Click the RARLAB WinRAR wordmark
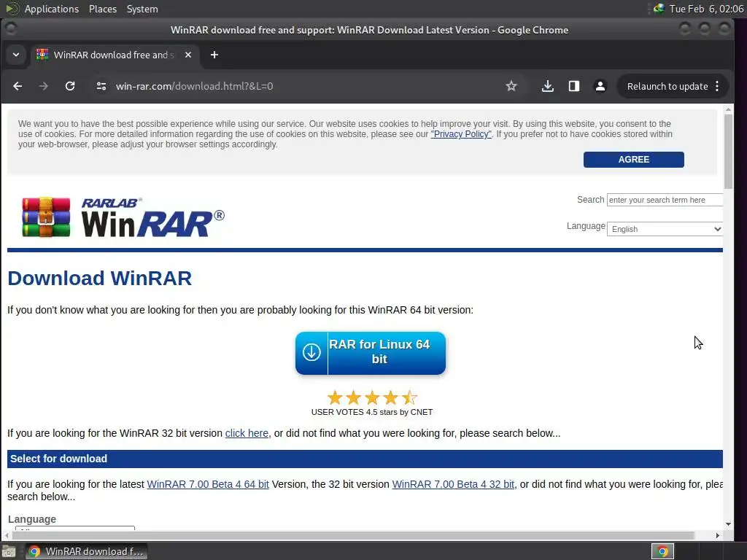747x560 pixels. coord(152,217)
